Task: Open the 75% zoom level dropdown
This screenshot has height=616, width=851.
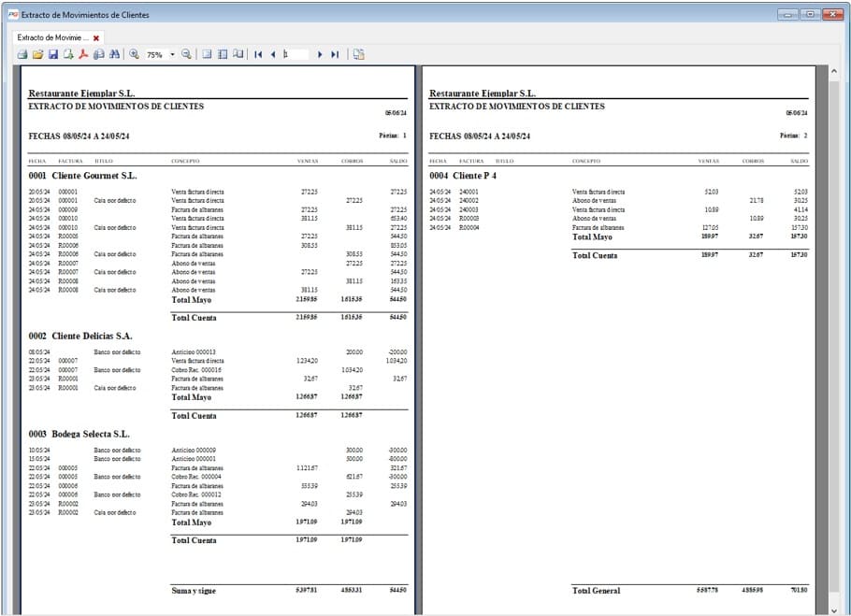Action: [x=173, y=54]
